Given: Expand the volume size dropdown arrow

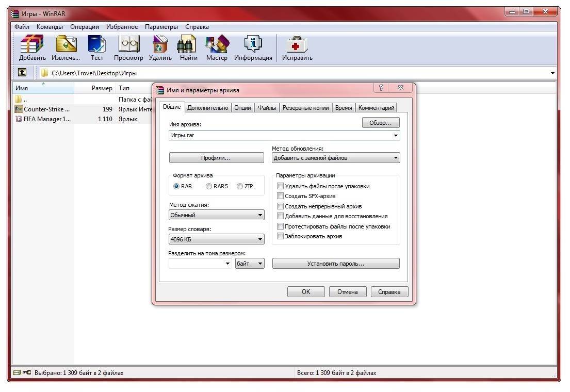Looking at the screenshot, I should 227,264.
